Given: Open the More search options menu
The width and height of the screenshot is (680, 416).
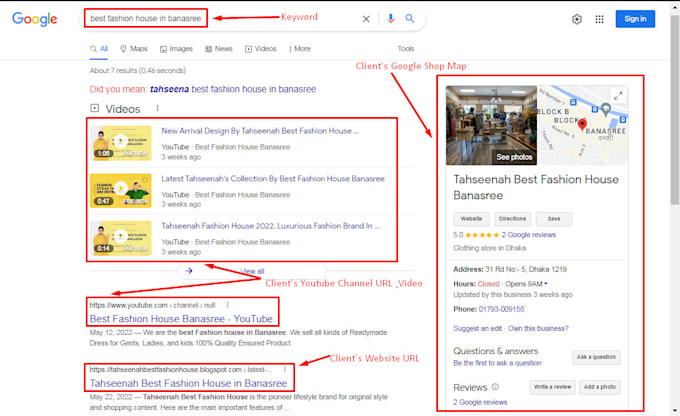Looking at the screenshot, I should [x=300, y=49].
